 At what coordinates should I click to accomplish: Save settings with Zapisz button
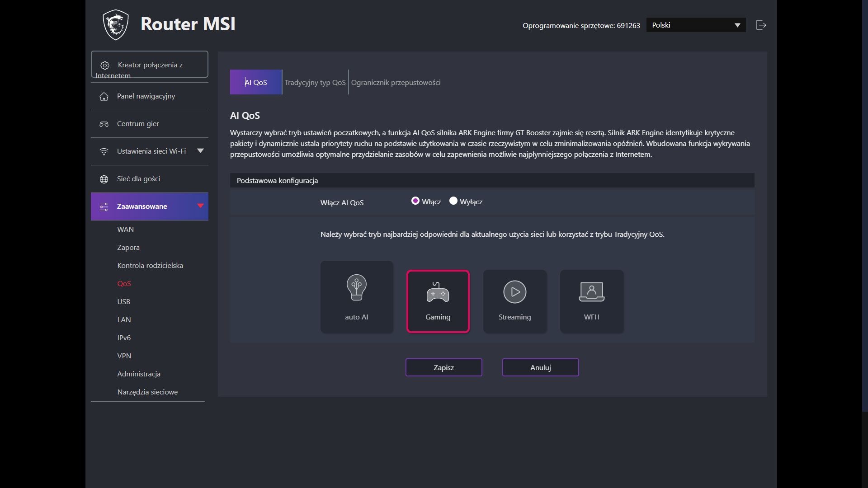(444, 367)
